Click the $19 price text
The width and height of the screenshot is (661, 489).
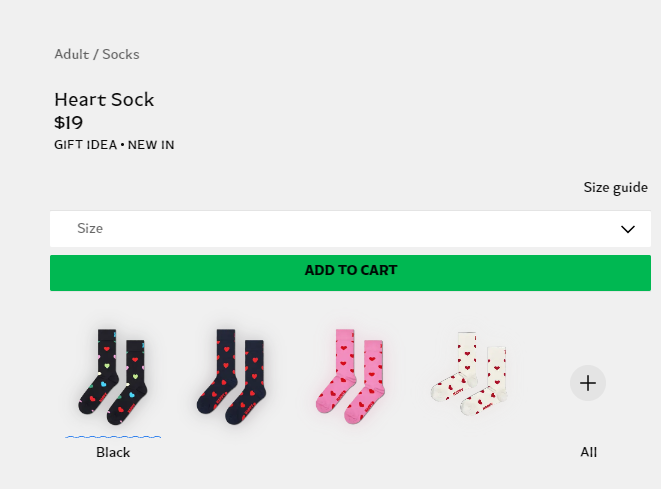[x=68, y=123]
